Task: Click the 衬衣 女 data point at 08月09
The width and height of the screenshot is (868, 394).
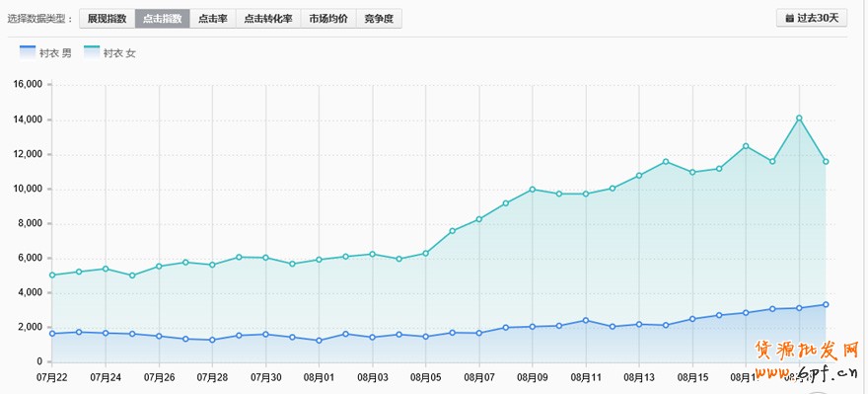Action: coord(532,190)
